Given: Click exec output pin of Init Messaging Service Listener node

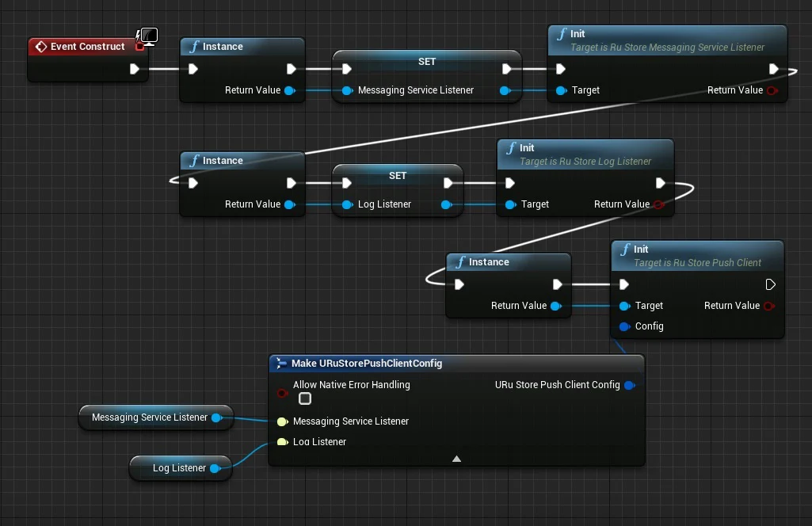Looking at the screenshot, I should click(774, 69).
